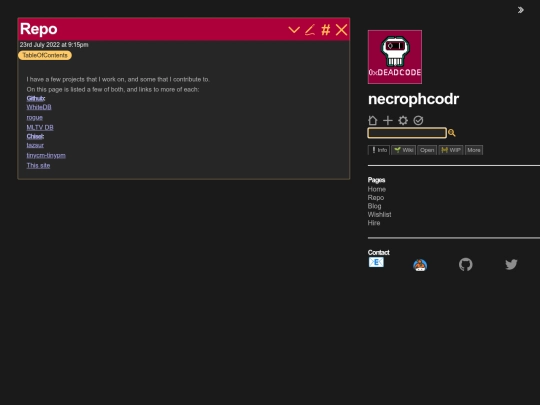
Task: Click the save checkmark circle icon
Action: pos(418,121)
